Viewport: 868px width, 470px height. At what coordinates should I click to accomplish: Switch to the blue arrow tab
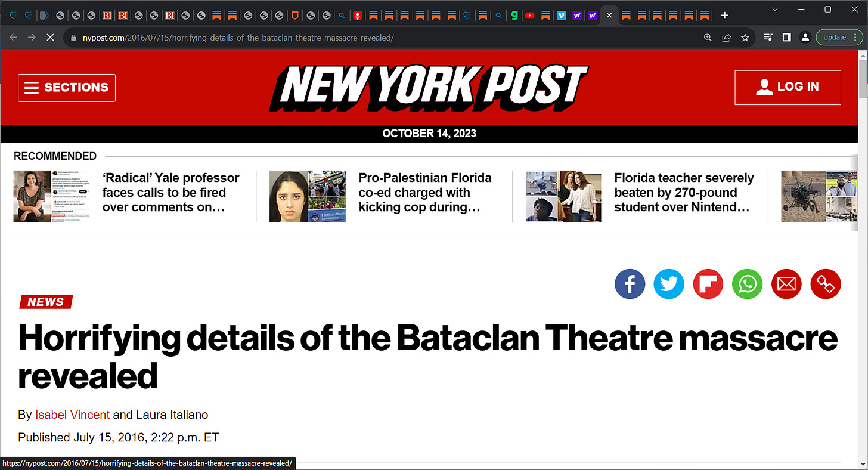coord(44,16)
